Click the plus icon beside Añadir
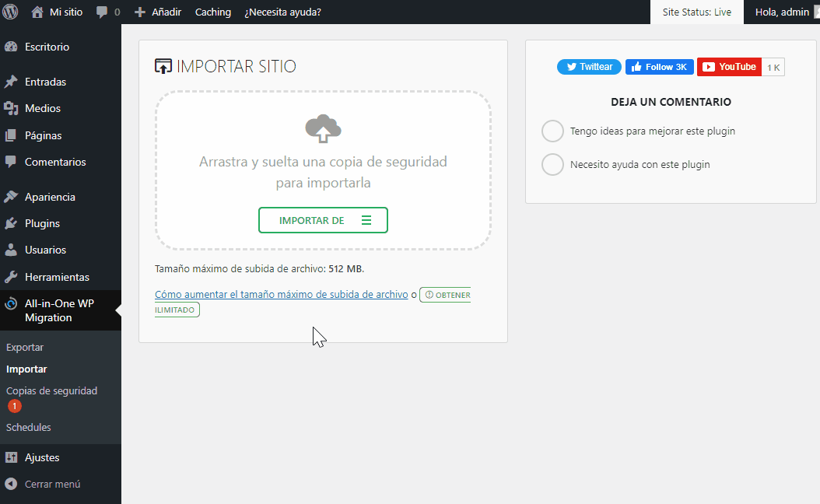 point(139,12)
